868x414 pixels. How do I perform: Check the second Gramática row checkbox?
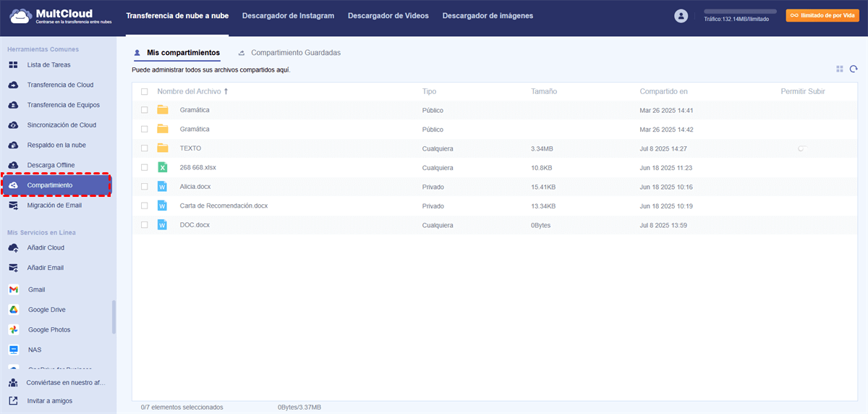click(145, 129)
